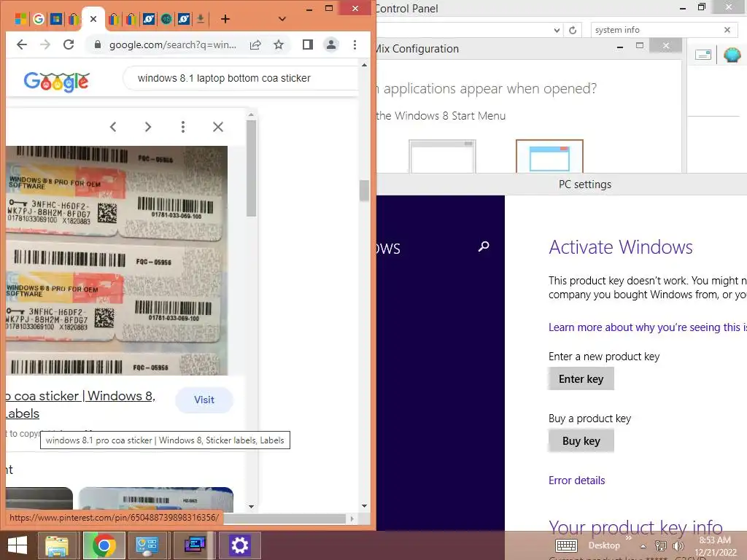This screenshot has height=560, width=747.
Task: Click the page scroll-up arrow
Action: 365,65
